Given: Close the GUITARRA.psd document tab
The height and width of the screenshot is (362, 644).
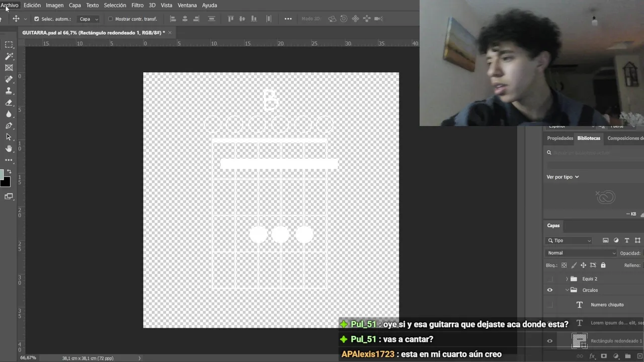Looking at the screenshot, I should click(x=170, y=33).
